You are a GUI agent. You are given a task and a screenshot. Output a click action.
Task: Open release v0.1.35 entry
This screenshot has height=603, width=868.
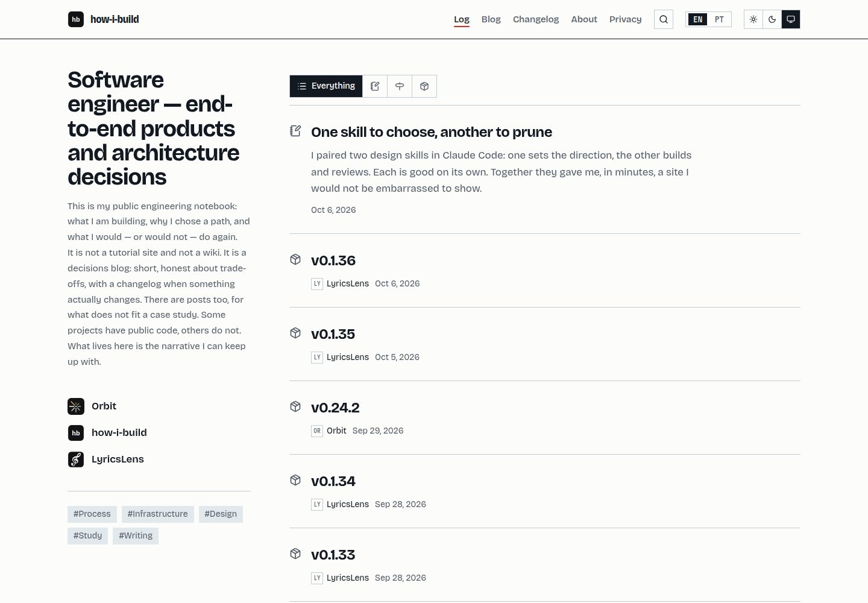pos(333,334)
